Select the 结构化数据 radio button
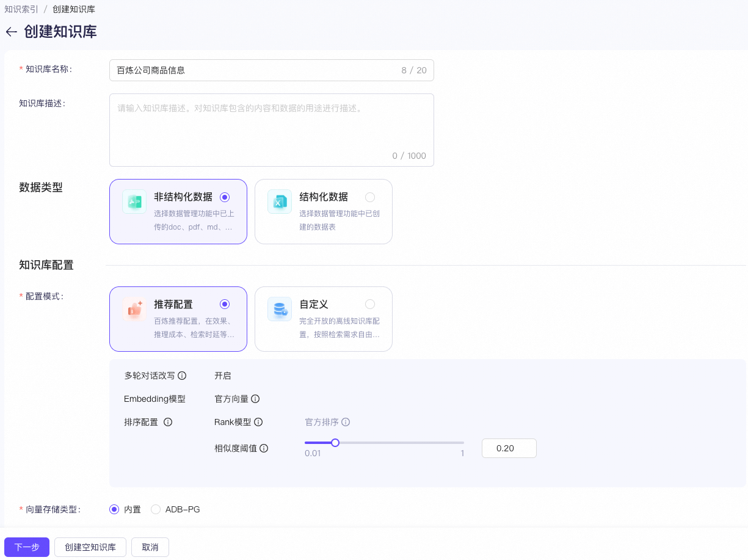This screenshot has height=560, width=748. (x=369, y=197)
